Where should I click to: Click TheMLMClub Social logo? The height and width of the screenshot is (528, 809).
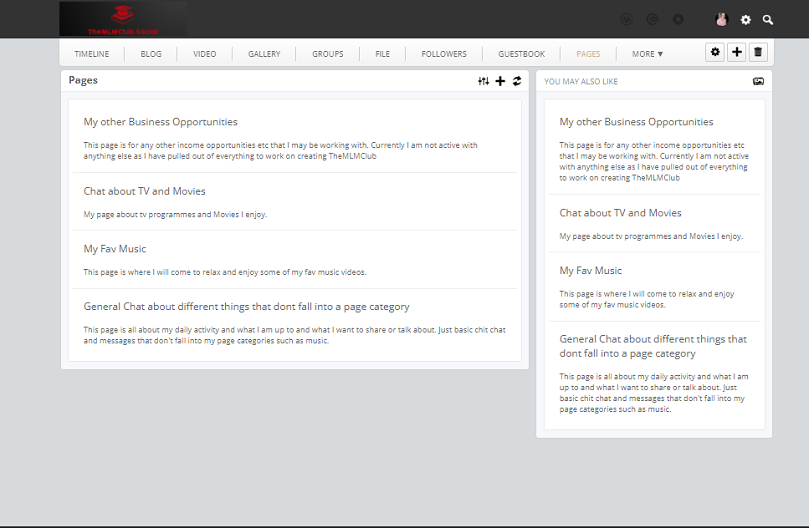(x=123, y=19)
